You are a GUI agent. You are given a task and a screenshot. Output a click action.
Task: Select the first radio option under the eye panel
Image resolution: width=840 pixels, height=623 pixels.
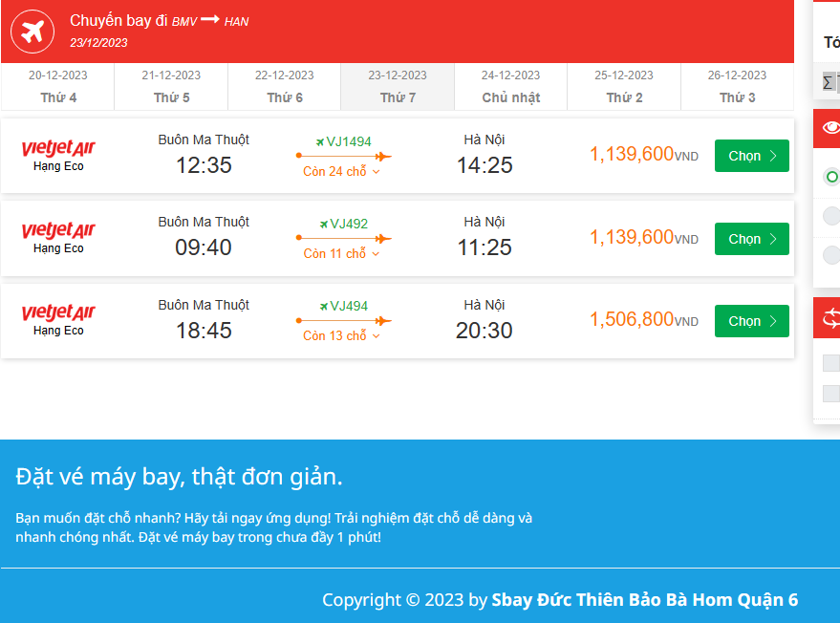tap(831, 177)
